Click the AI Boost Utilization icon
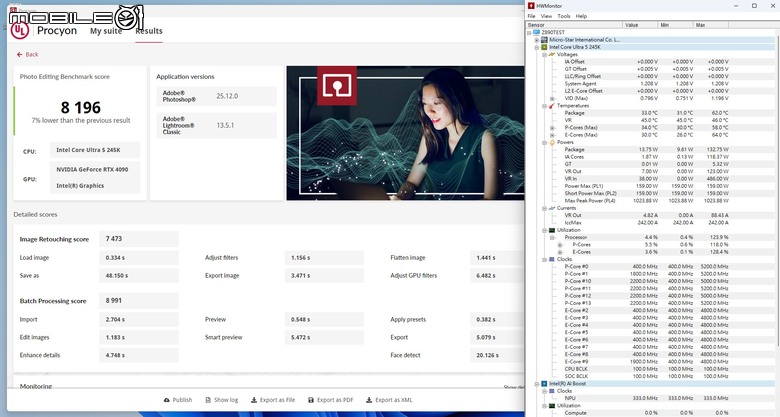780x417 pixels. tap(552, 406)
